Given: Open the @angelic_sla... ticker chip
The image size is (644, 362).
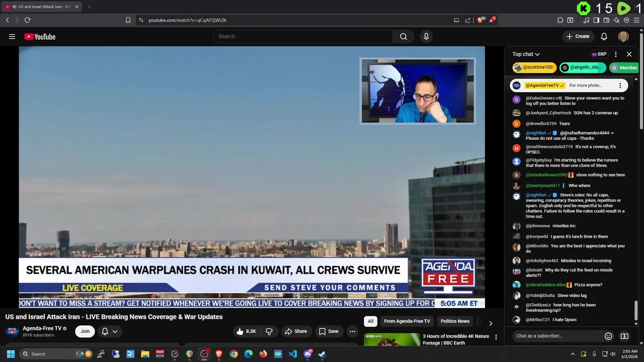Looking at the screenshot, I should point(582,67).
